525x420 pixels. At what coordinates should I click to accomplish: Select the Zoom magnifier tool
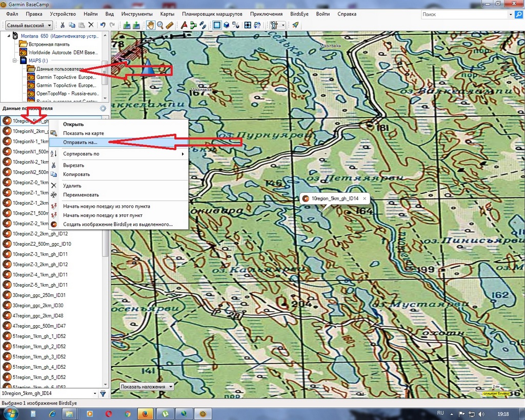pyautogui.click(x=160, y=25)
